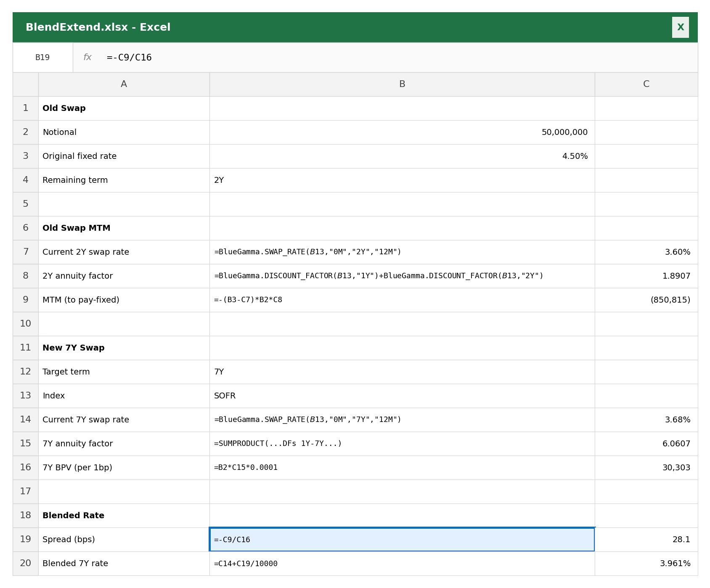
Task: Select column header B
Action: 402,84
